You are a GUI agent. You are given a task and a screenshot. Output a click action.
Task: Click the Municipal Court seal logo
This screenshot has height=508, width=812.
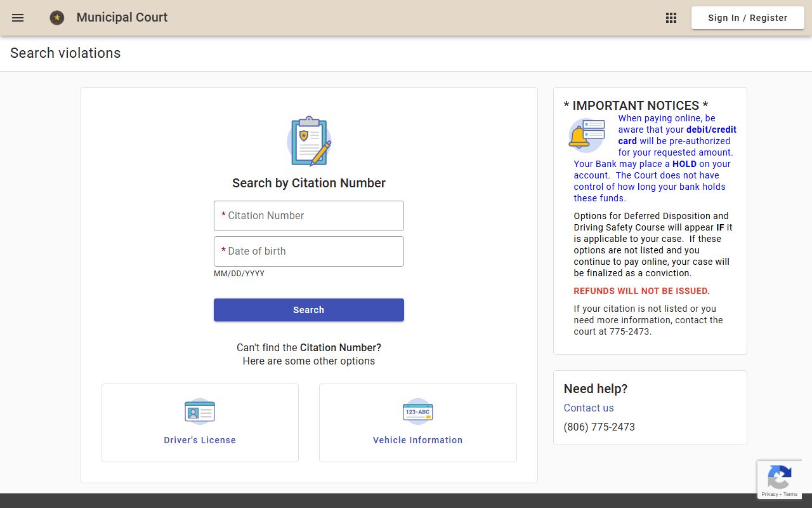point(57,18)
